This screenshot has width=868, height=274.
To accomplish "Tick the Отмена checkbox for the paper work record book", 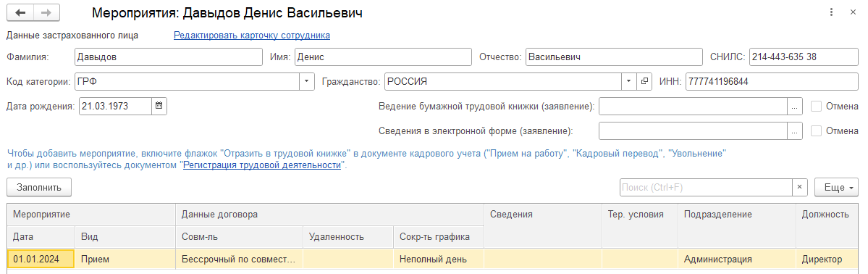I will click(x=816, y=106).
